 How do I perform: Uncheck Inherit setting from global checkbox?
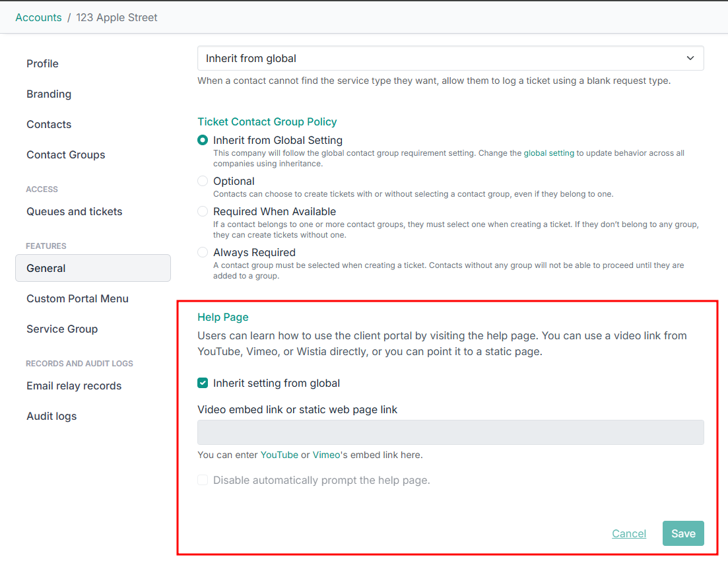(203, 383)
